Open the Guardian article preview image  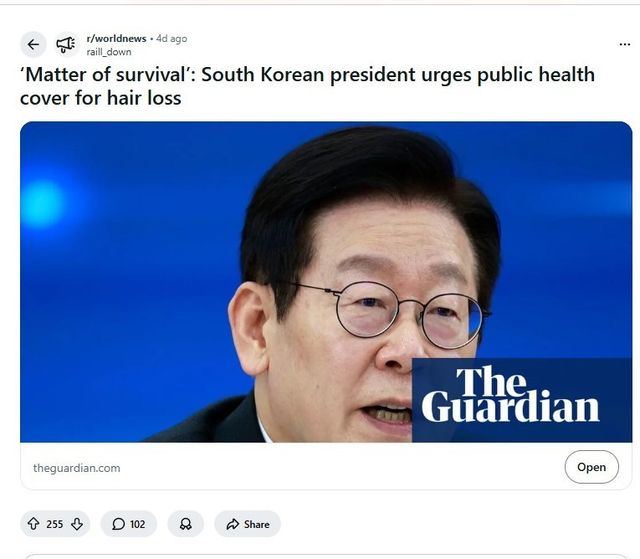pos(326,282)
